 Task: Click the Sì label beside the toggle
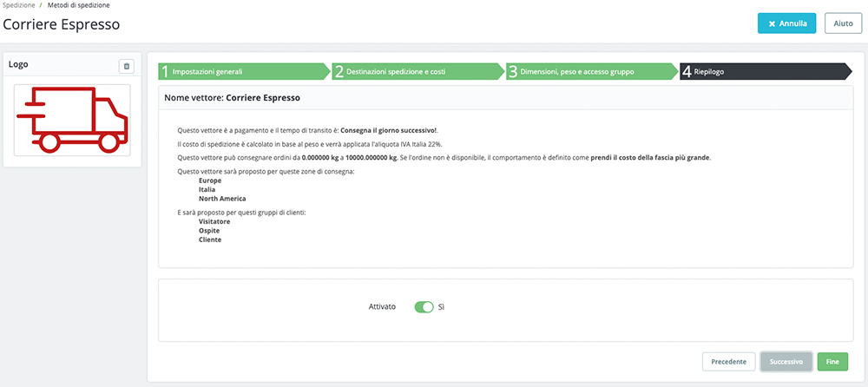pyautogui.click(x=441, y=306)
